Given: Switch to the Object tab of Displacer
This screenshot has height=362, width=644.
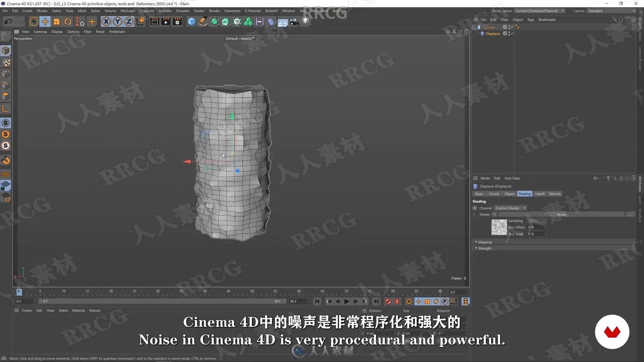Looking at the screenshot, I should tap(509, 194).
